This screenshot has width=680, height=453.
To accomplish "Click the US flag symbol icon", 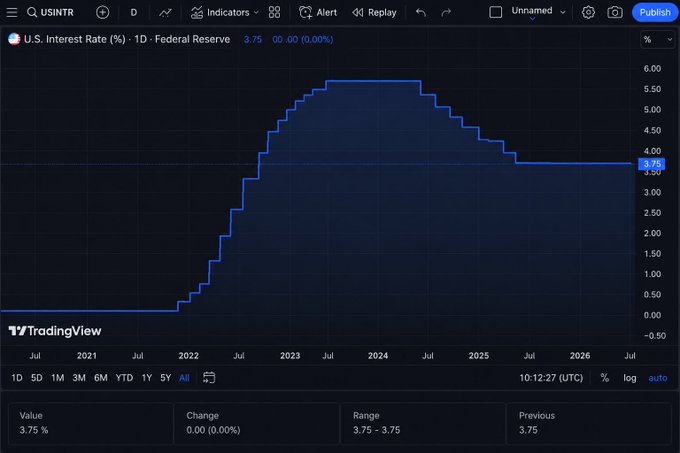I will point(14,39).
